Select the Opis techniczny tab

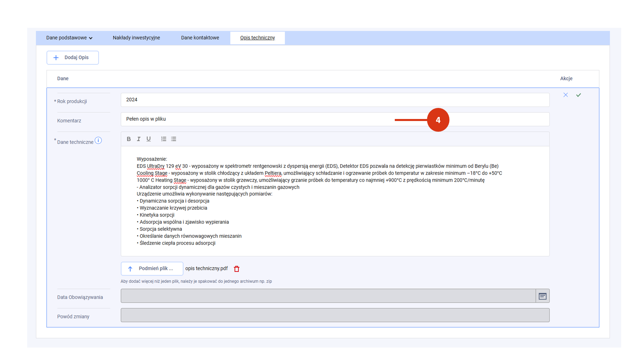point(257,38)
